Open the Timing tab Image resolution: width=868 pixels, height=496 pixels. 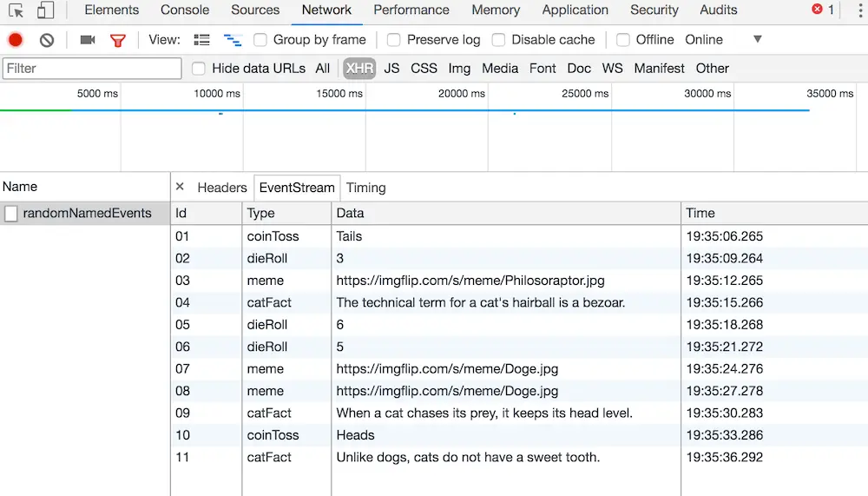(366, 188)
